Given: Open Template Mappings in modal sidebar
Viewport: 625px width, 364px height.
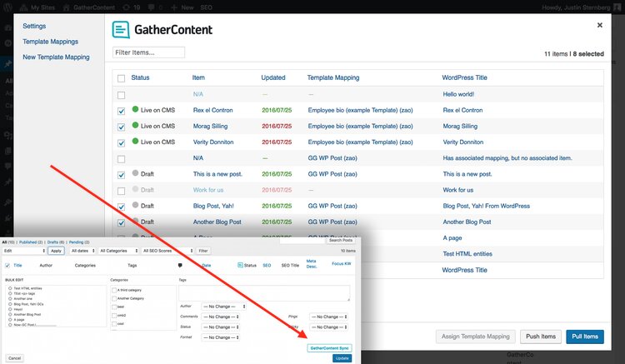Looking at the screenshot, I should pos(50,42).
